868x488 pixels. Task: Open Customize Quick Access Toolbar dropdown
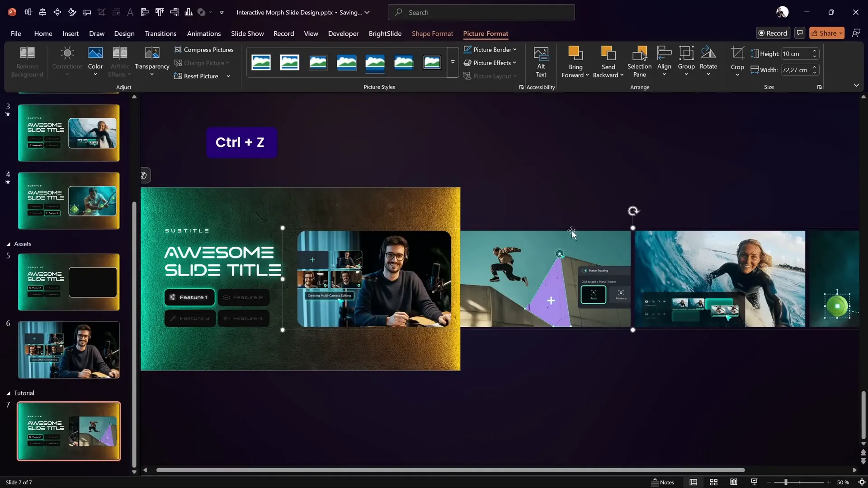pyautogui.click(x=222, y=12)
